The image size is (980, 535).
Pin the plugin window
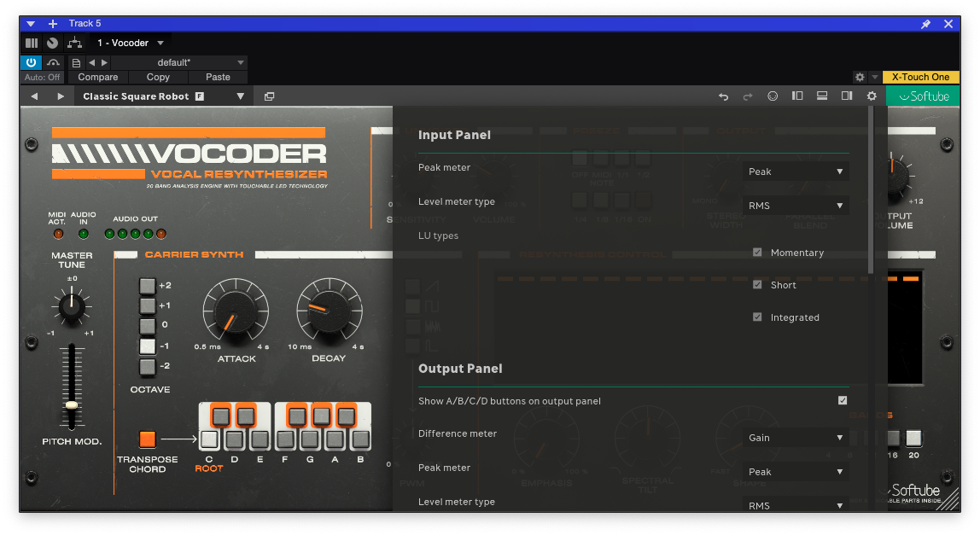click(925, 24)
